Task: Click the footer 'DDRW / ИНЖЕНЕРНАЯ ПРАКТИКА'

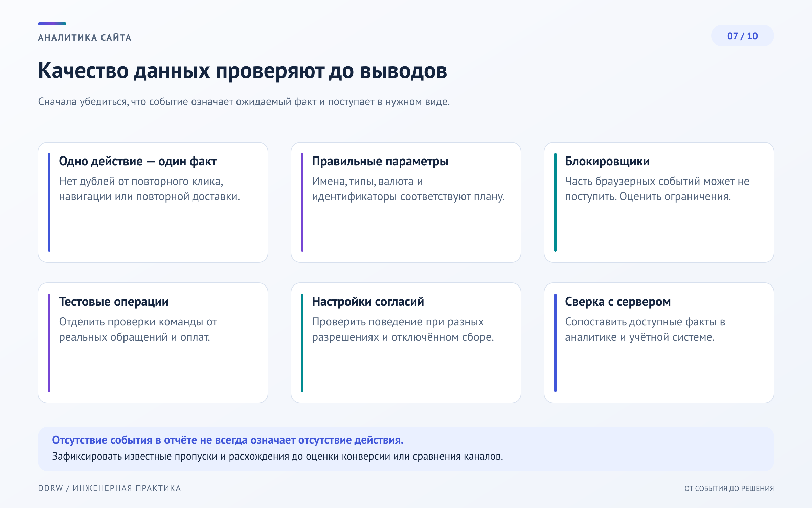Action: point(109,488)
